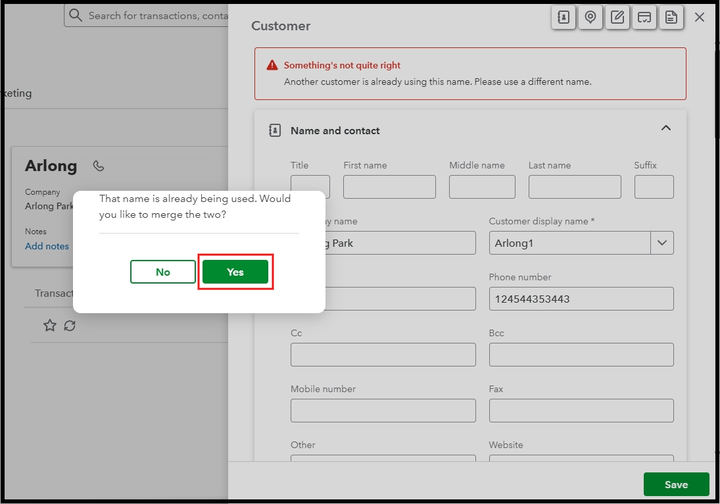720x504 pixels.
Task: Click the phone icon beside Arlong
Action: [98, 166]
